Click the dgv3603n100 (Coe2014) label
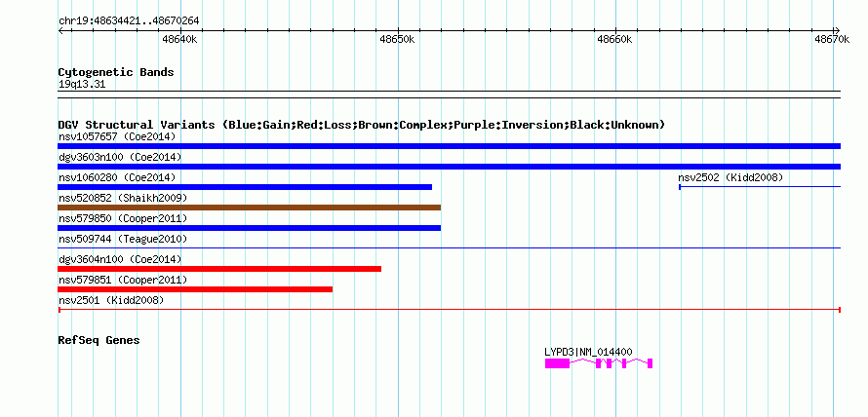The width and height of the screenshot is (868, 417). (120, 157)
